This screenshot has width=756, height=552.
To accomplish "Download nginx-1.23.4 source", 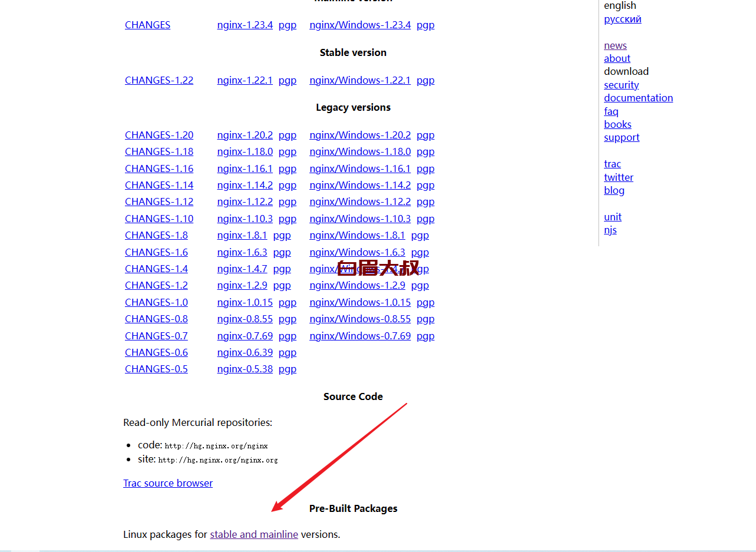I will [245, 25].
